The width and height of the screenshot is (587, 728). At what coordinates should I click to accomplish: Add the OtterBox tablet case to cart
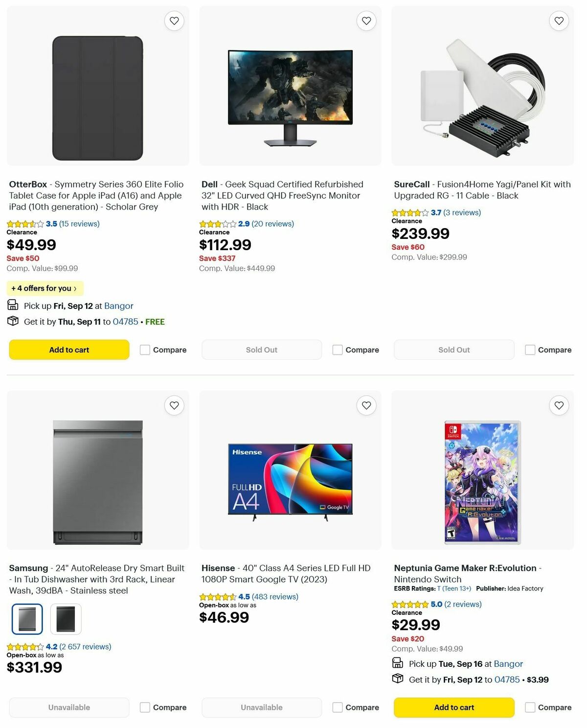[x=68, y=350]
